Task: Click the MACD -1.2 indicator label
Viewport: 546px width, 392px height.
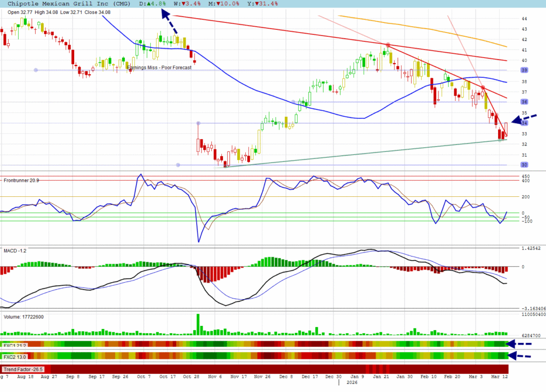Action: click(x=15, y=250)
